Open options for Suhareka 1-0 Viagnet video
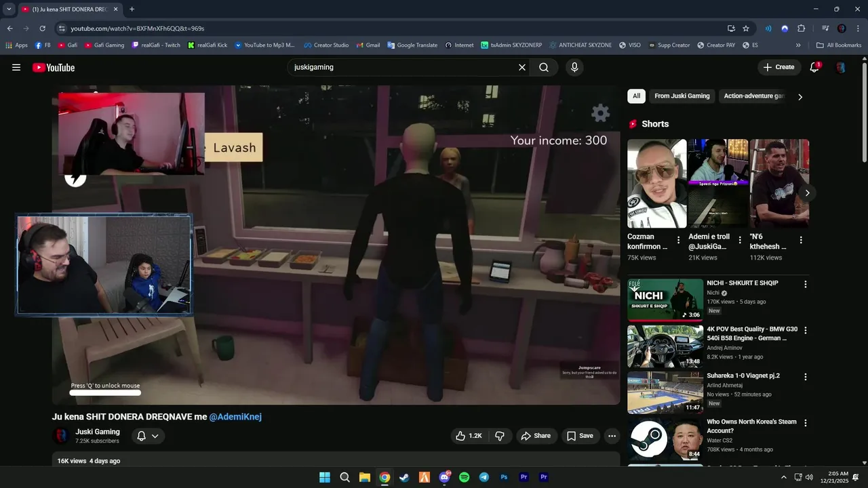The image size is (868, 488). [x=806, y=377]
